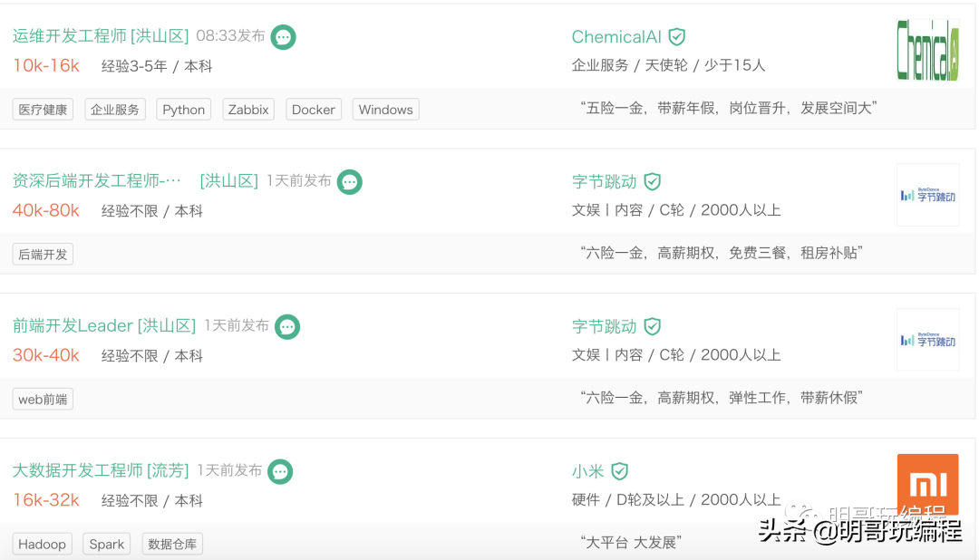The height and width of the screenshot is (560, 979).
Task: Click the 16k-32k salary text
Action: click(x=46, y=500)
